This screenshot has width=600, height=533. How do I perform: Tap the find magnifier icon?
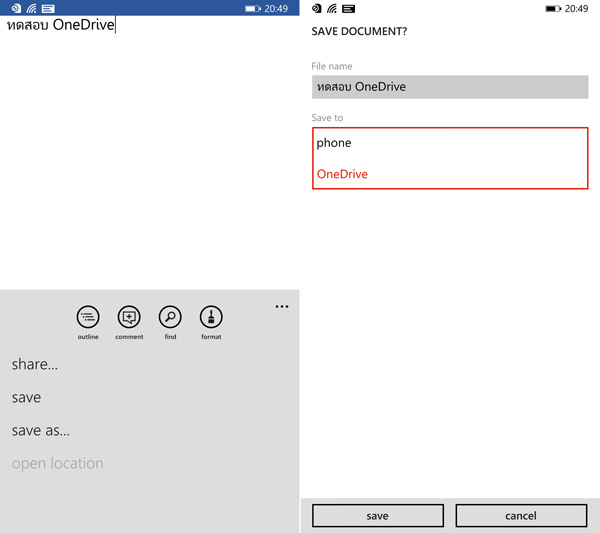pos(170,317)
